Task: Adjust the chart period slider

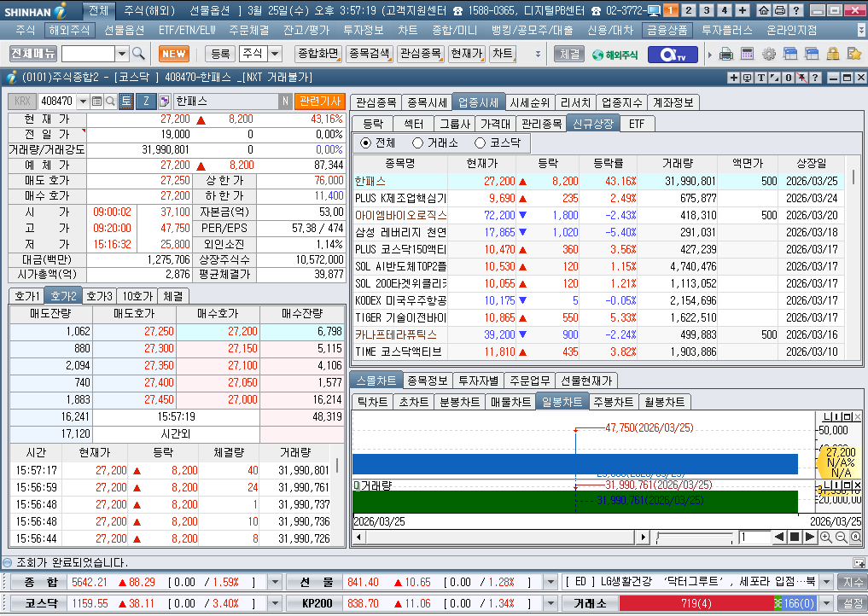Action: point(694,537)
